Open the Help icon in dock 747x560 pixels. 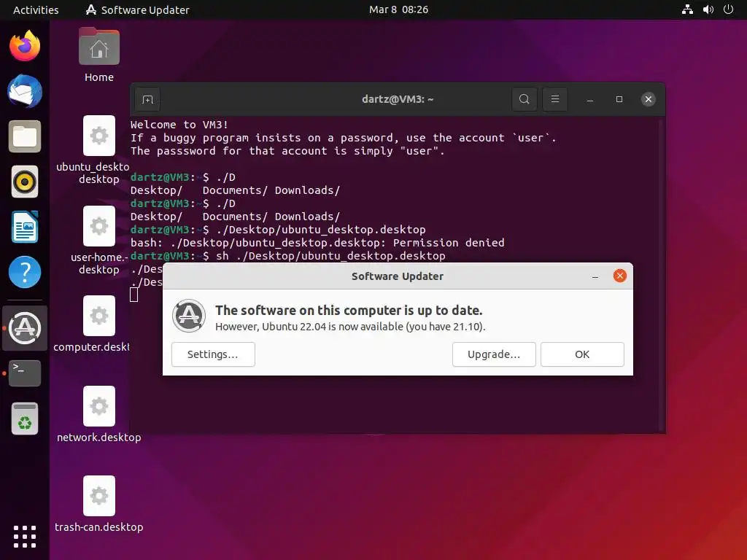[25, 272]
